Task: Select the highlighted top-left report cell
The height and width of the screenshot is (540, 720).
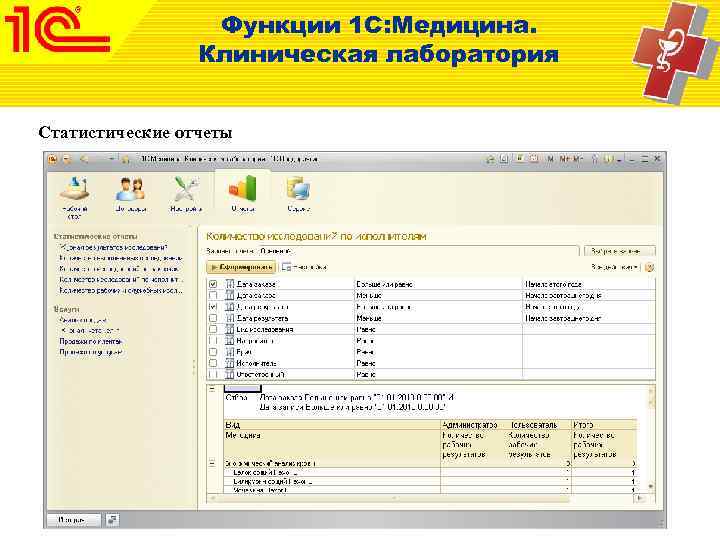Action: (x=242, y=389)
